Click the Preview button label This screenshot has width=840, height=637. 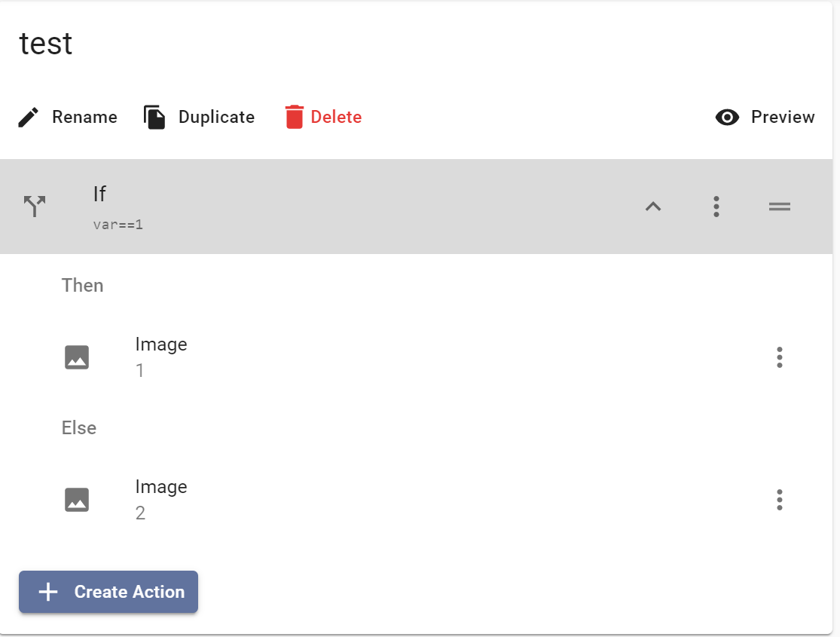pyautogui.click(x=783, y=117)
